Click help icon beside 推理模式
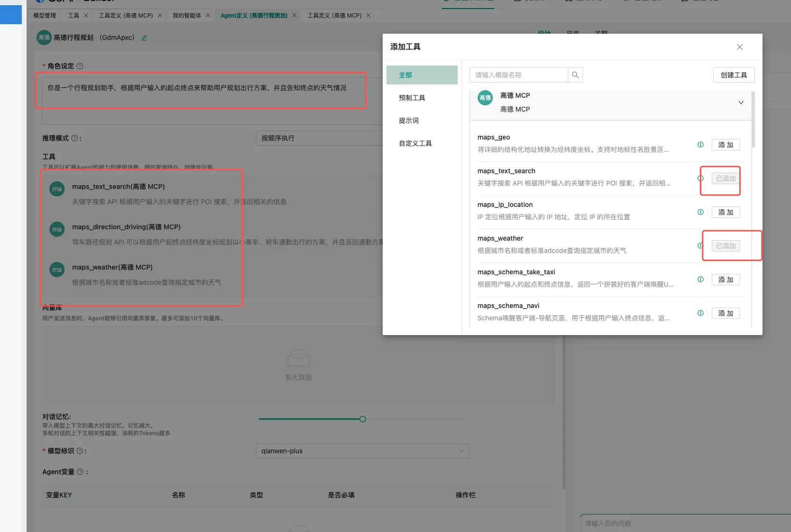Screen dimensions: 791x532 click(x=75, y=138)
